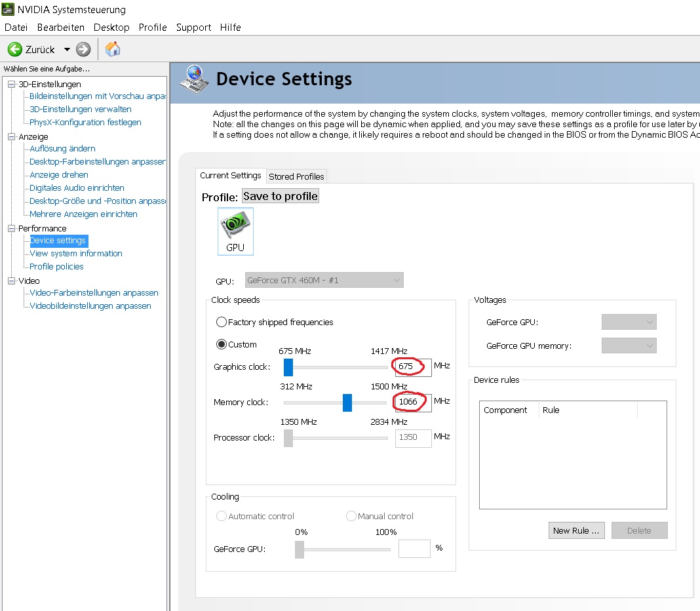Open View system information
The image size is (700, 611).
pyautogui.click(x=76, y=253)
